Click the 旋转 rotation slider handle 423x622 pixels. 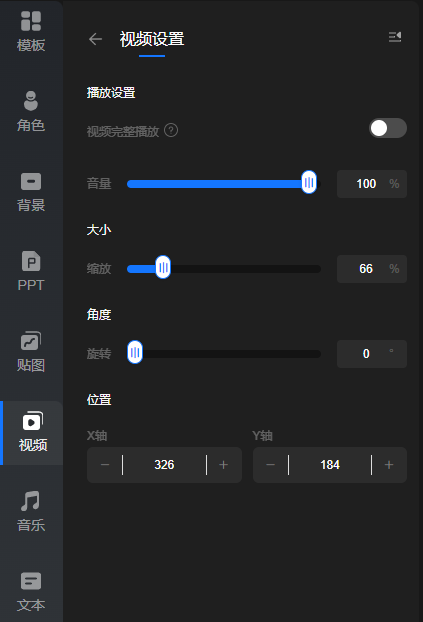click(x=135, y=352)
